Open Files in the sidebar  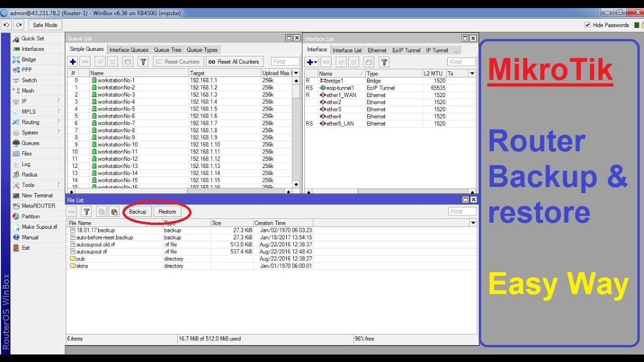tap(27, 154)
